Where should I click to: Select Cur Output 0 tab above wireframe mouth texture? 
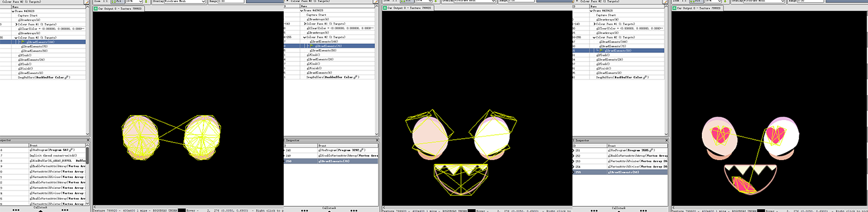[x=407, y=8]
